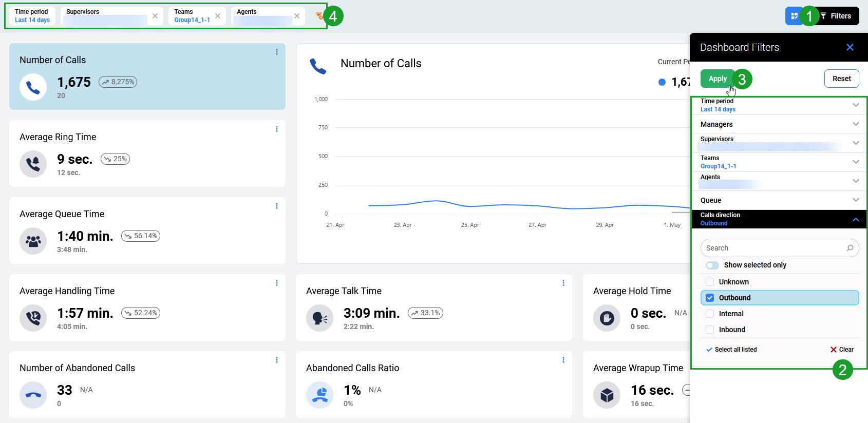Remove the Supervisors filter chip
868x423 pixels.
(x=155, y=16)
